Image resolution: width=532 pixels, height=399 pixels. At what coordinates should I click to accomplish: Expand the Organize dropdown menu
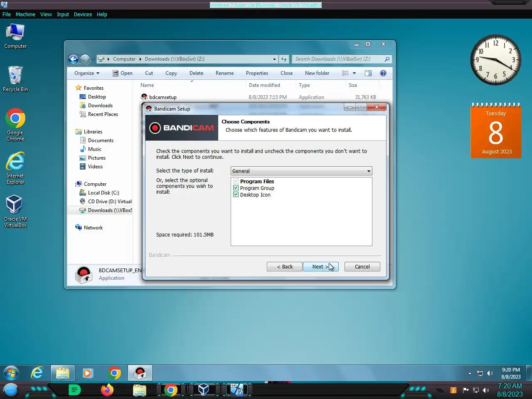[87, 73]
